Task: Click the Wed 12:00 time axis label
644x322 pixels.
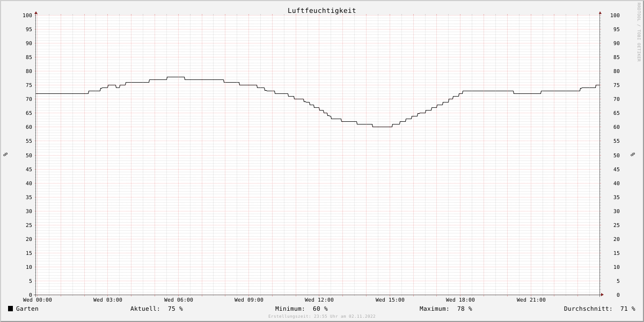Action: [x=319, y=300]
